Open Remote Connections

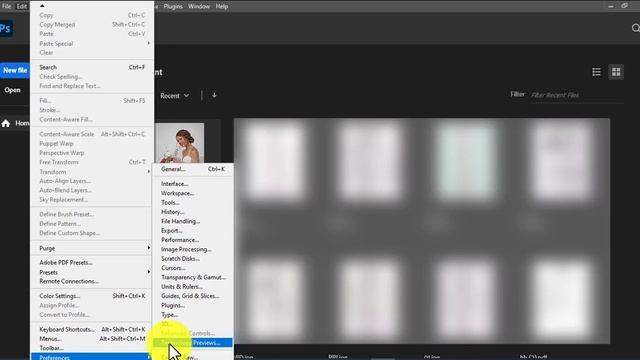92,281
